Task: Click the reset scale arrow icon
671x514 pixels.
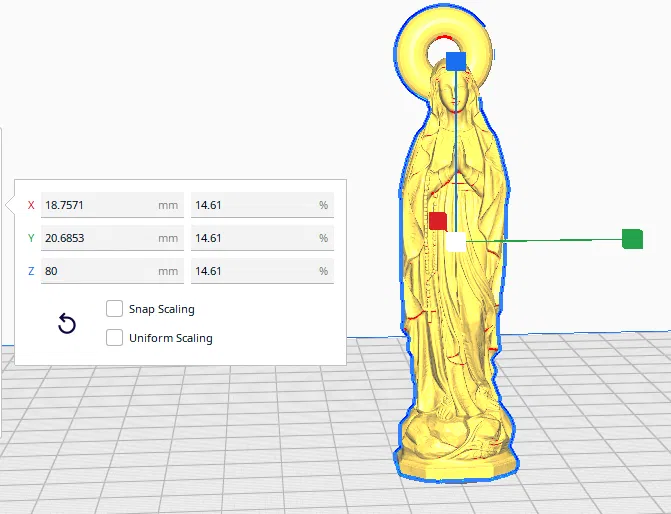Action: coord(67,324)
